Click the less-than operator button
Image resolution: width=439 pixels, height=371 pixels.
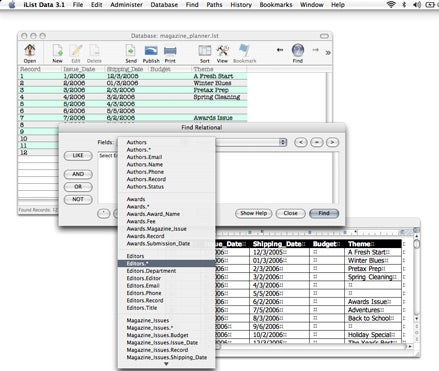[x=301, y=142]
